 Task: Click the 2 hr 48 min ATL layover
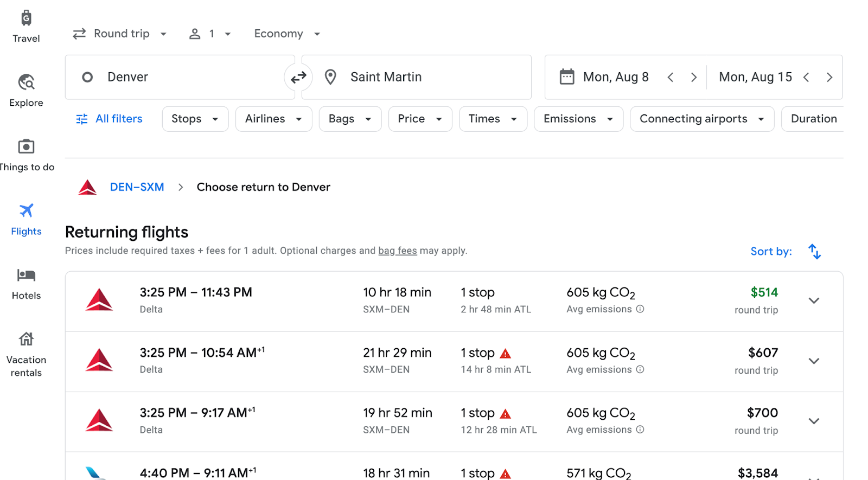coord(496,309)
